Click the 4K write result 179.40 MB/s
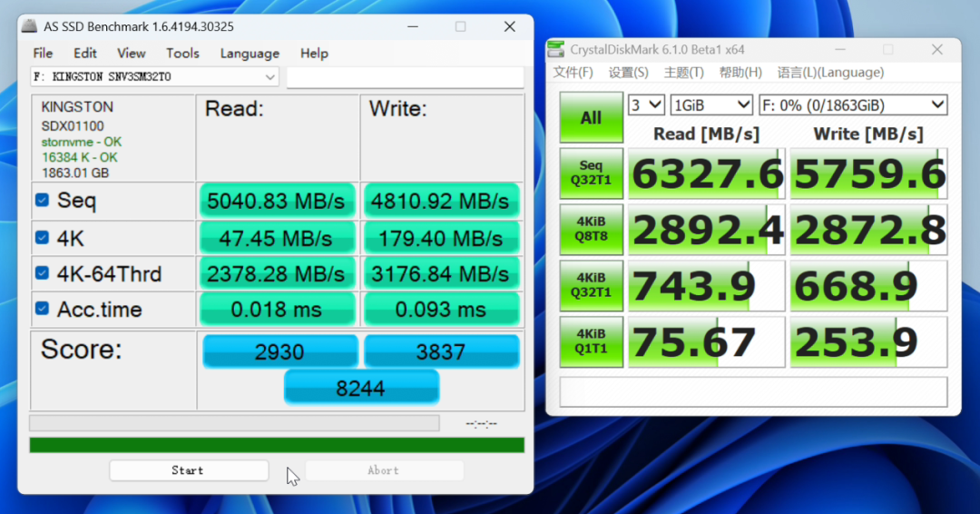Viewport: 980px width, 514px height. click(441, 238)
